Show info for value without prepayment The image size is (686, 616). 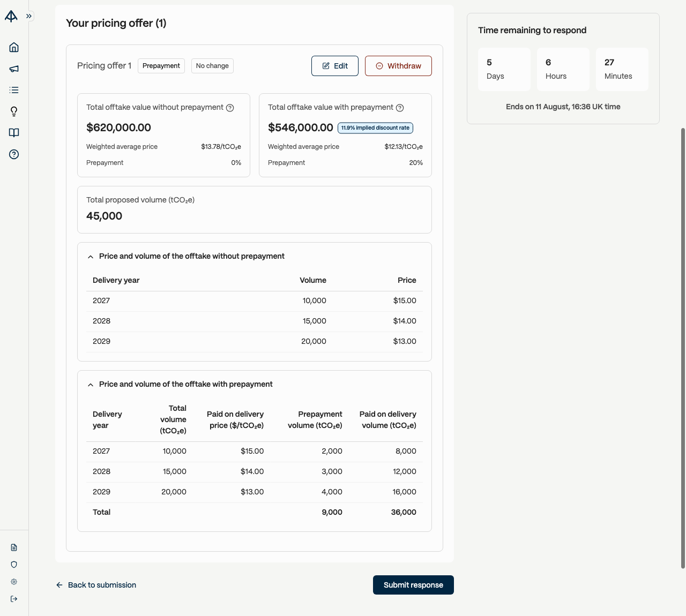pyautogui.click(x=230, y=108)
